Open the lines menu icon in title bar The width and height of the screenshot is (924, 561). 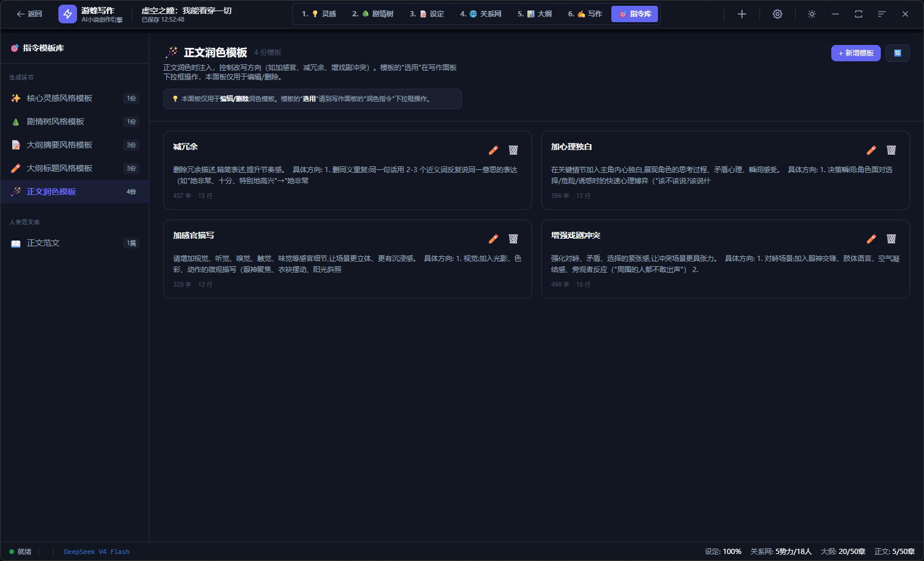(882, 14)
